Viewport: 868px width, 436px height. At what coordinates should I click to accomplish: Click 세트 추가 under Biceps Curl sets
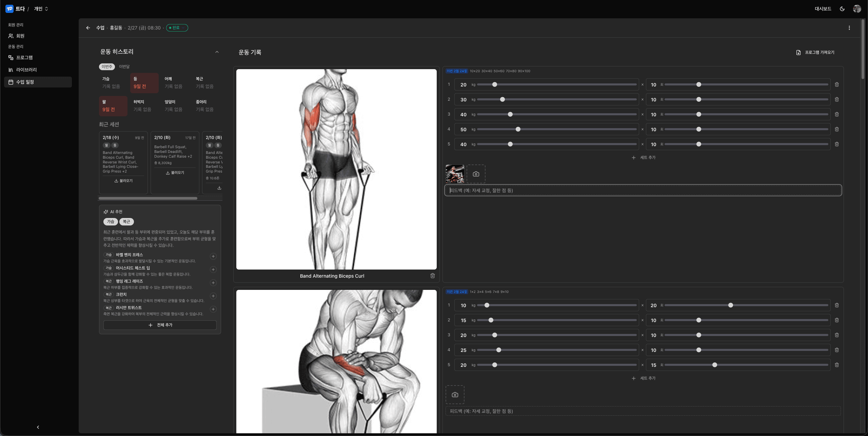[644, 158]
